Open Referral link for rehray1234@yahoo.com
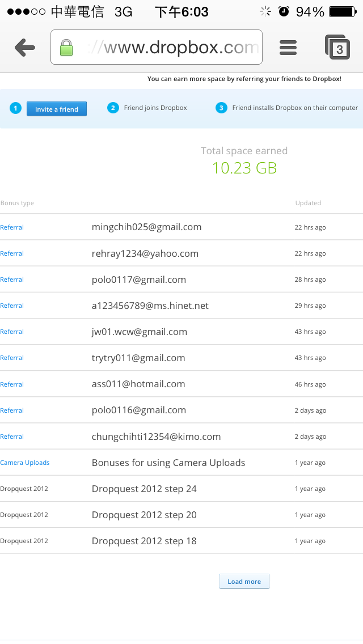Screen dimensions: 363x644 (x=12, y=253)
